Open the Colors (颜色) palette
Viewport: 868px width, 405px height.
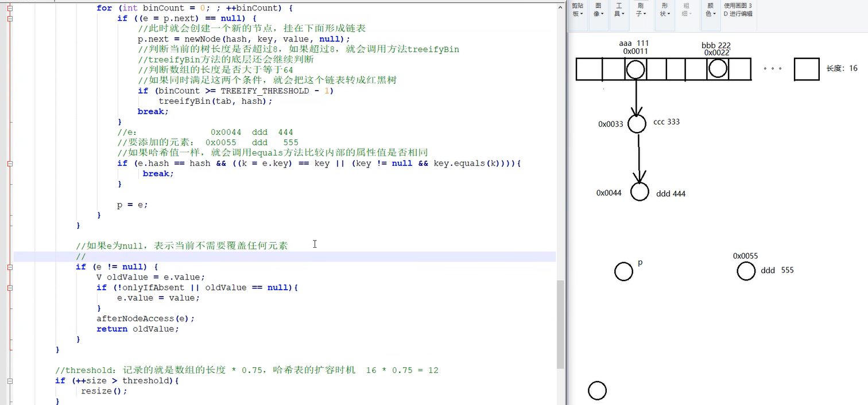[710, 10]
